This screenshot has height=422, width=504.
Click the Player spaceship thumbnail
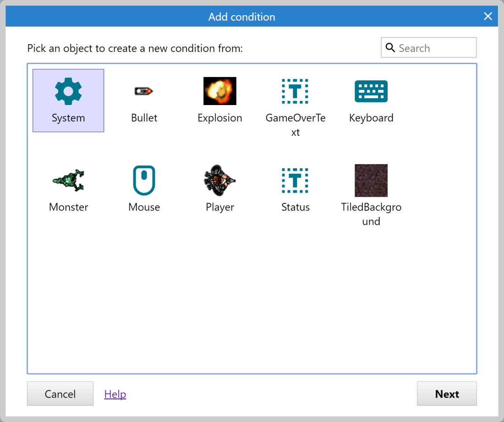click(x=219, y=180)
